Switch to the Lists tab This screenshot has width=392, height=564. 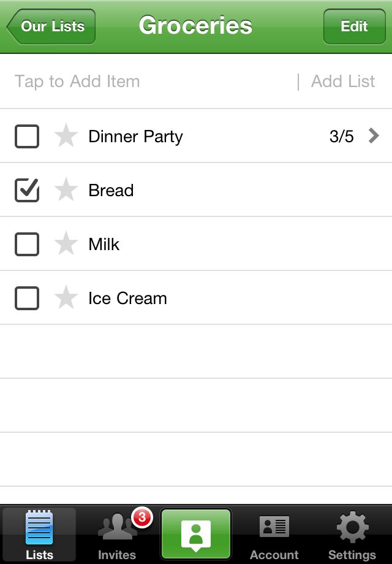point(39,535)
